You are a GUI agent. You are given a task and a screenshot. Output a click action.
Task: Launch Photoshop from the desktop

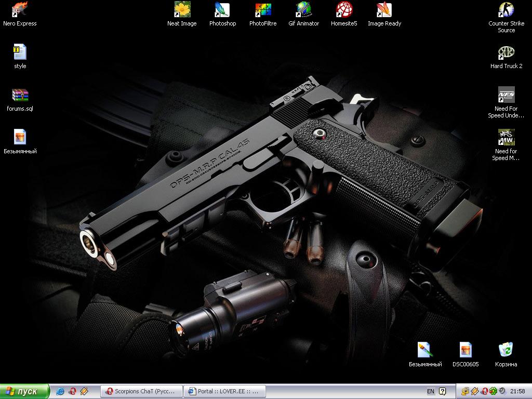pyautogui.click(x=222, y=10)
